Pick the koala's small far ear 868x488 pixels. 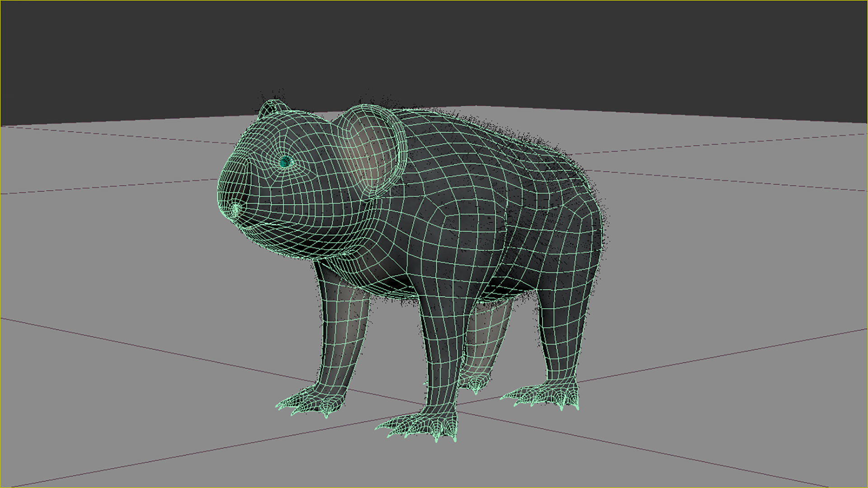pyautogui.click(x=273, y=109)
